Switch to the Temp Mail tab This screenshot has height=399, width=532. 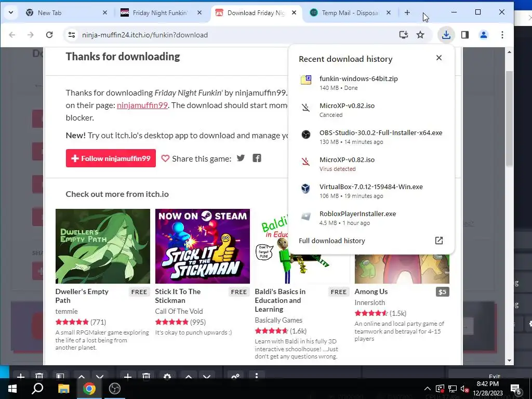coord(351,13)
